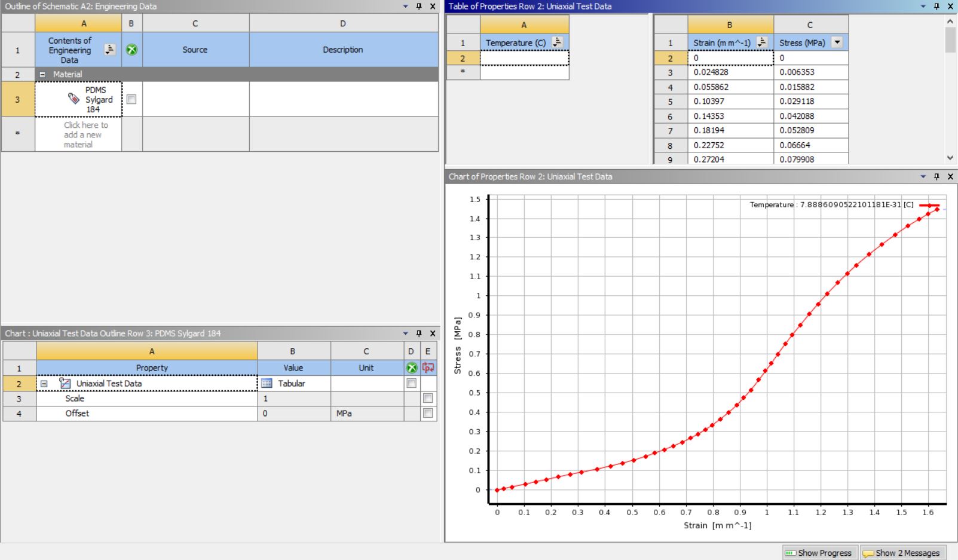958x560 pixels.
Task: Click the Tabular table icon in Value column
Action: coord(267,383)
